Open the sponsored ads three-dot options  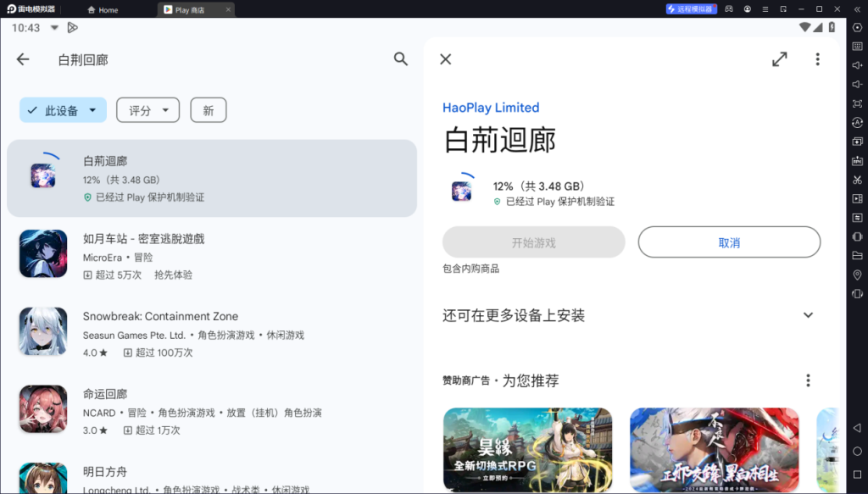(808, 380)
